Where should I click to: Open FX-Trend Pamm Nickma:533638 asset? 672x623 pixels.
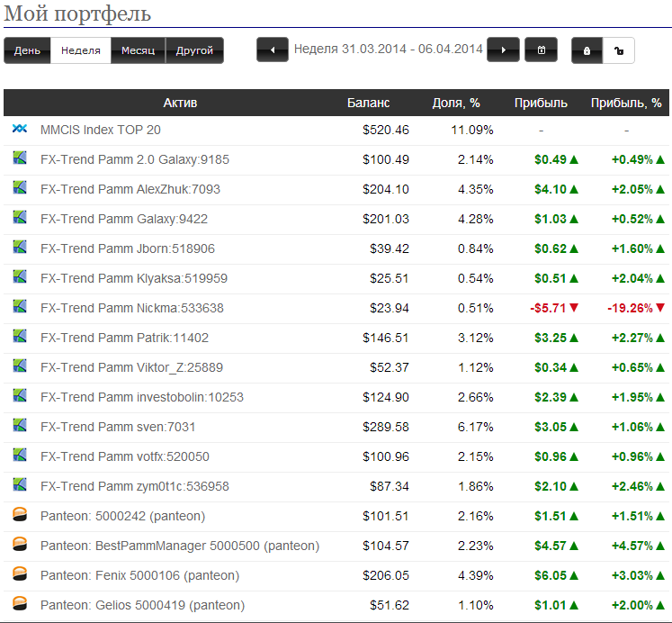click(132, 308)
